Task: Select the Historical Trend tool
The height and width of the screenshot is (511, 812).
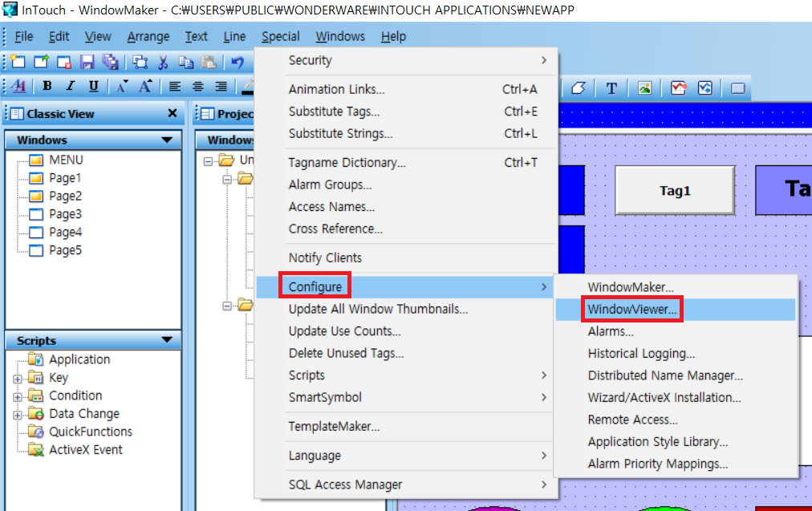Action: point(705,88)
